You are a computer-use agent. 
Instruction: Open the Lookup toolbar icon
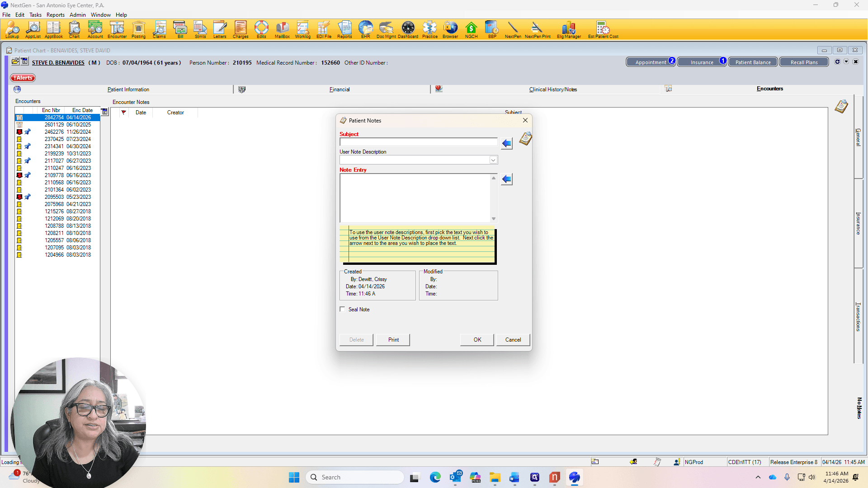pos(12,30)
